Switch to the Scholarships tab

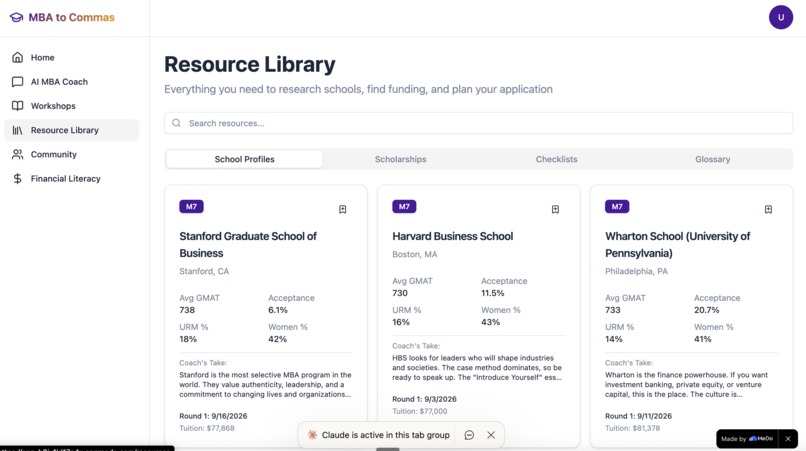[x=400, y=159]
